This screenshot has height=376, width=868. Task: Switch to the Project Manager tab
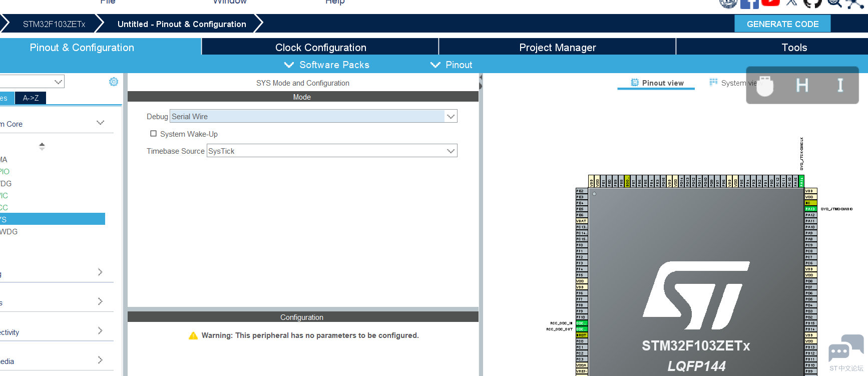558,48
